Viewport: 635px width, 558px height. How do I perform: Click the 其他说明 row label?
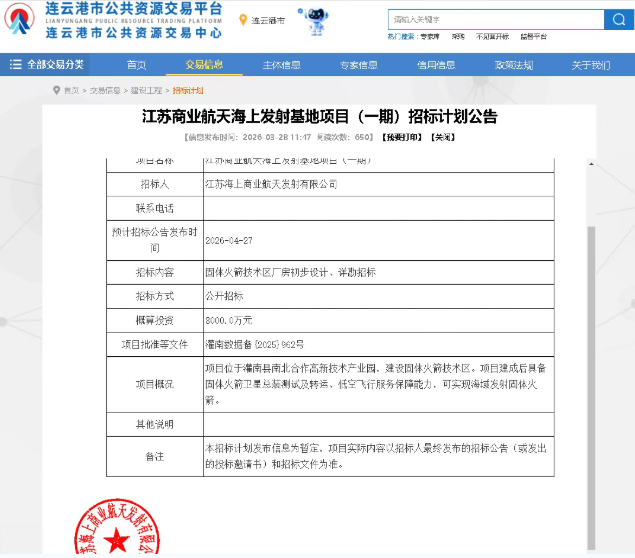(154, 424)
